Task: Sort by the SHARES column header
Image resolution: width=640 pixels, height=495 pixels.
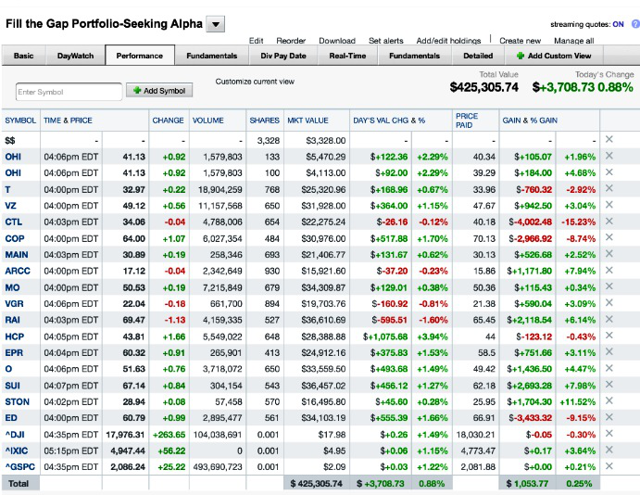Action: pyautogui.click(x=264, y=120)
